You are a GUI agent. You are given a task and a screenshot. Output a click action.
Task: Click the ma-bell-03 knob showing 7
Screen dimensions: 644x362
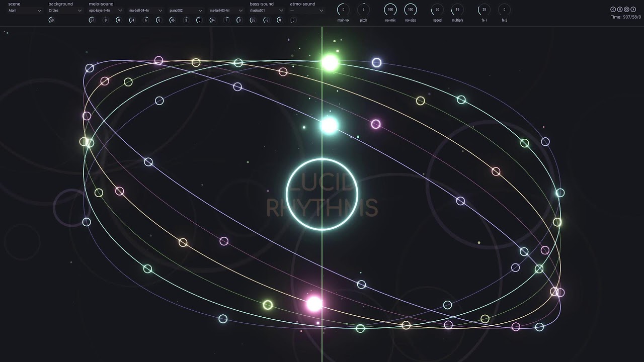point(226,20)
